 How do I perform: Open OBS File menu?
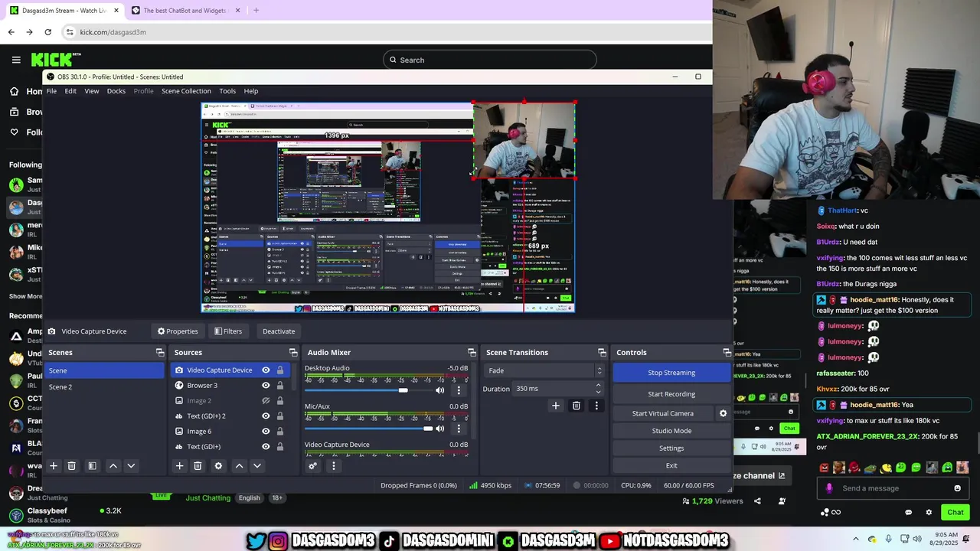pos(51,91)
